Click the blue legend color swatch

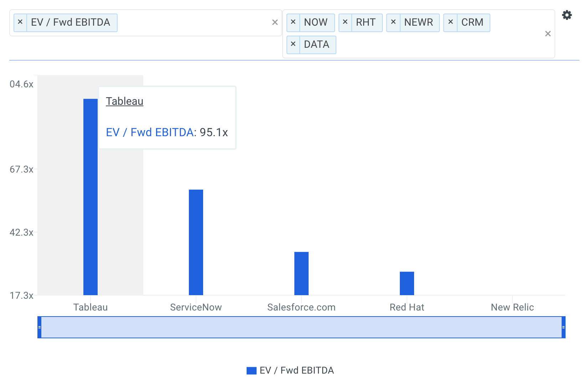click(x=252, y=371)
